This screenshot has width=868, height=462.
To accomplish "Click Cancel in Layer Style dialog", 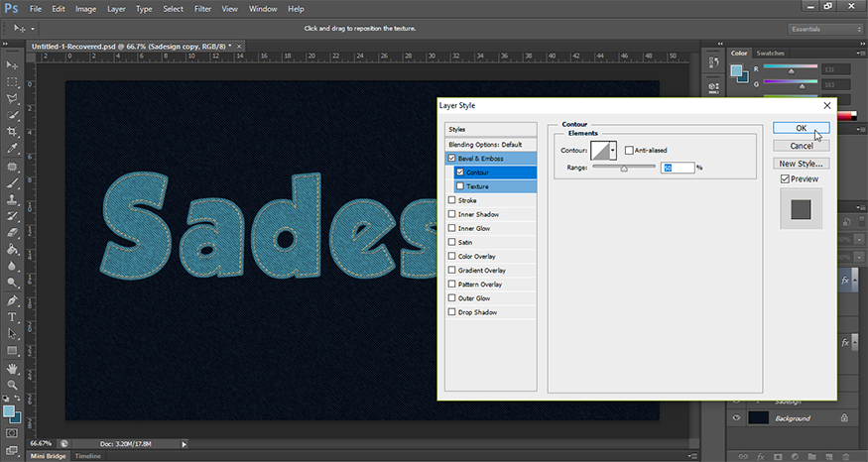I will pyautogui.click(x=801, y=146).
